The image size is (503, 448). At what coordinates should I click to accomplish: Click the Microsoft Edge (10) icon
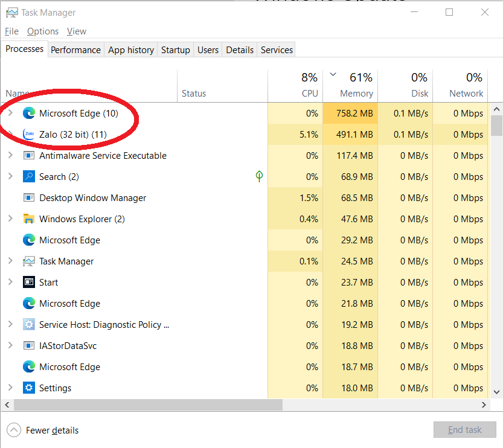click(29, 113)
